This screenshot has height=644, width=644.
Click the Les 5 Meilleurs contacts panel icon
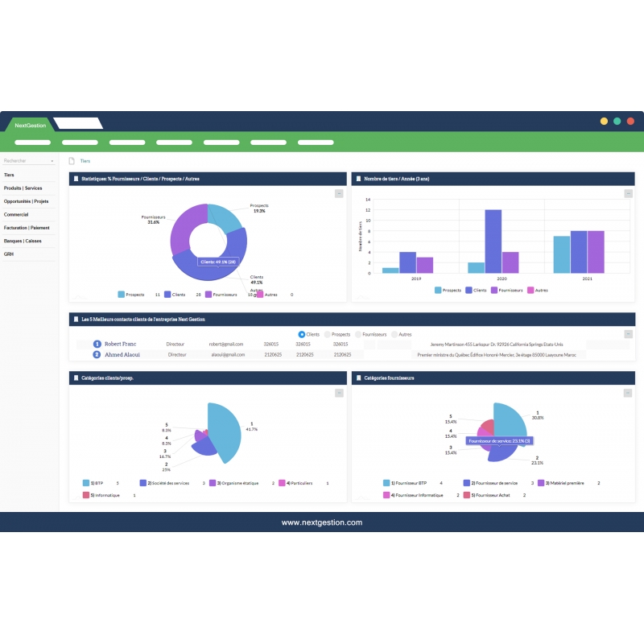(75, 319)
